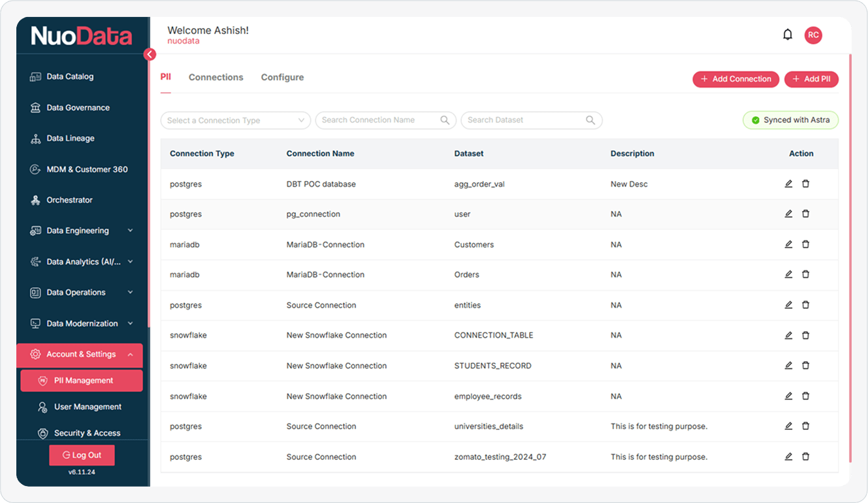This screenshot has height=503, width=868.
Task: Delete the Orders dataset row
Action: coord(805,274)
